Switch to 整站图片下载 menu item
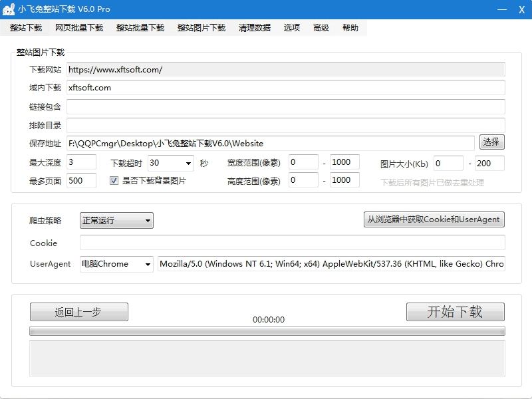 pyautogui.click(x=201, y=28)
